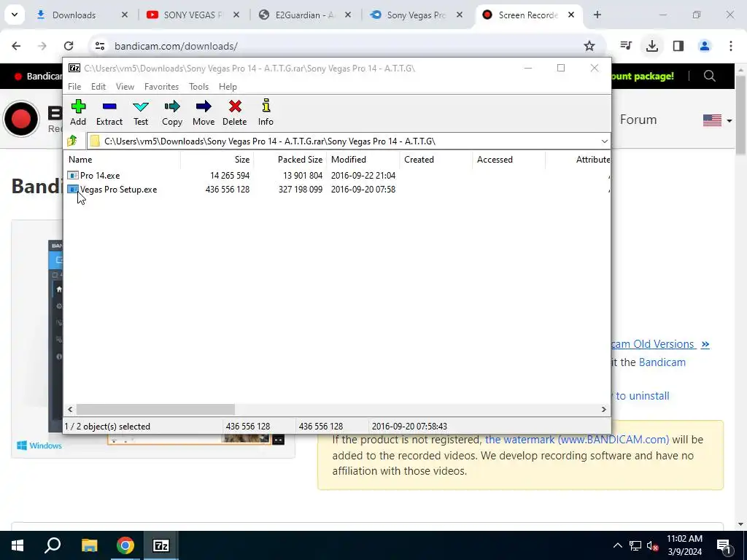This screenshot has height=560, width=747.
Task: Choose the Copy toolbar icon
Action: click(x=172, y=112)
